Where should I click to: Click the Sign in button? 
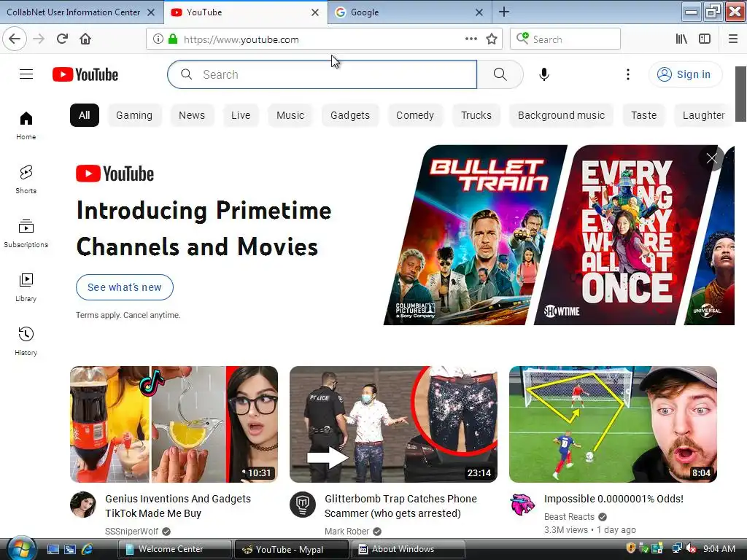tap(686, 74)
